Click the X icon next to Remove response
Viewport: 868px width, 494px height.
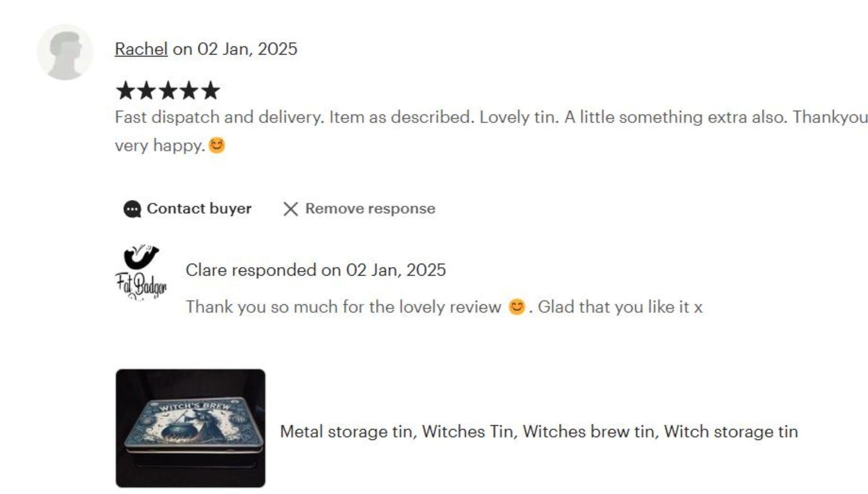(292, 208)
